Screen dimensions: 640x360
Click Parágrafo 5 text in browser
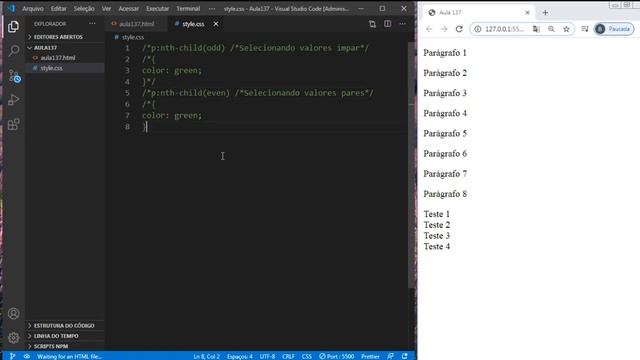445,133
